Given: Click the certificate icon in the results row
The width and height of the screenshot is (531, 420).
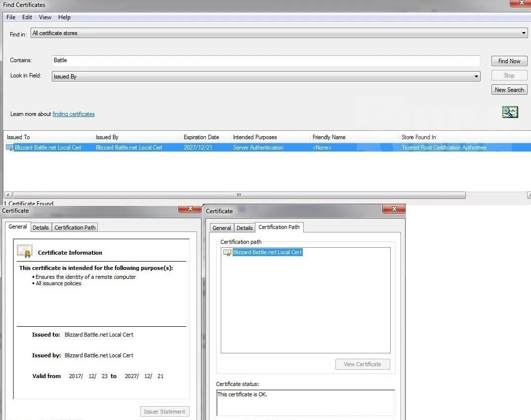Looking at the screenshot, I should pos(10,148).
